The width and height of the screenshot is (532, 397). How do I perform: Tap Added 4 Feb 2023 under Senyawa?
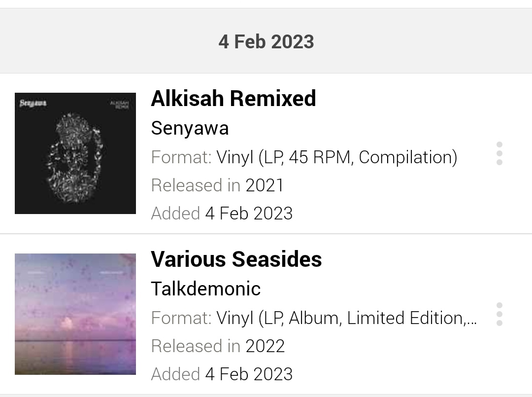[222, 213]
